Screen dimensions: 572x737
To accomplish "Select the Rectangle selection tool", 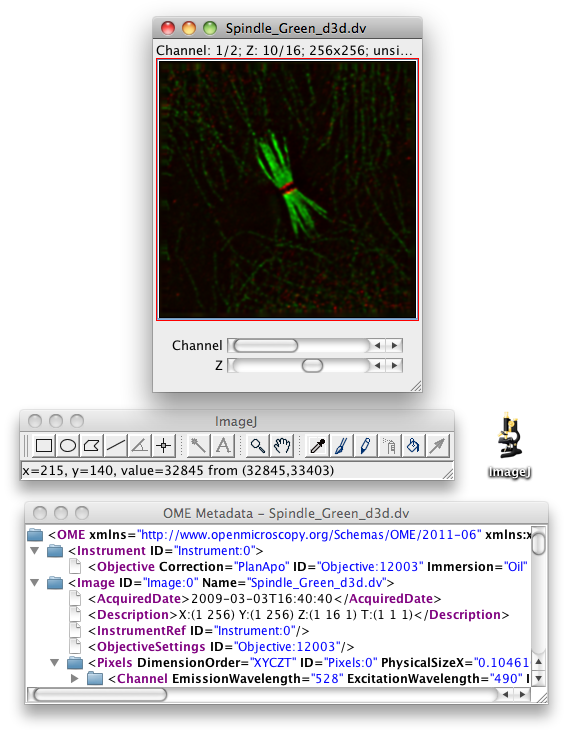I will pyautogui.click(x=44, y=445).
